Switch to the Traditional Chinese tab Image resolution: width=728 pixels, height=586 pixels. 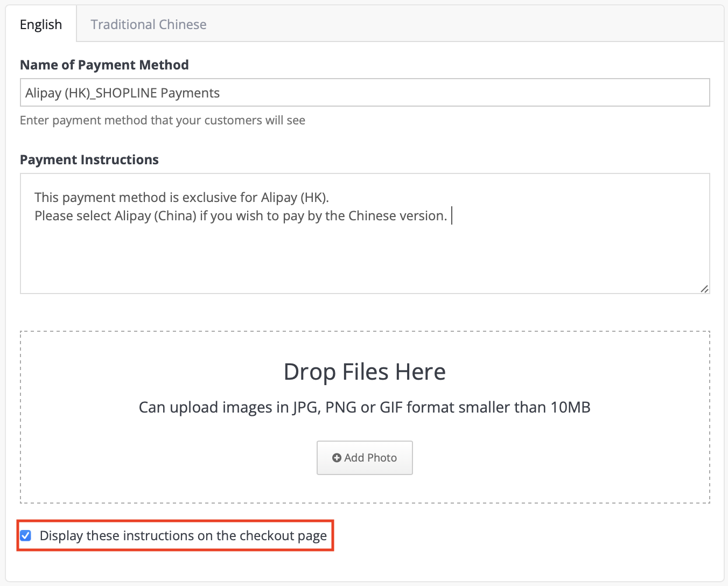point(148,24)
